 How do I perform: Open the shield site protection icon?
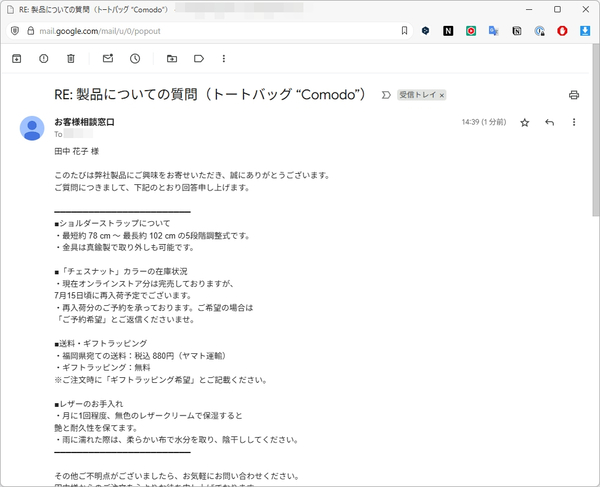[x=15, y=31]
